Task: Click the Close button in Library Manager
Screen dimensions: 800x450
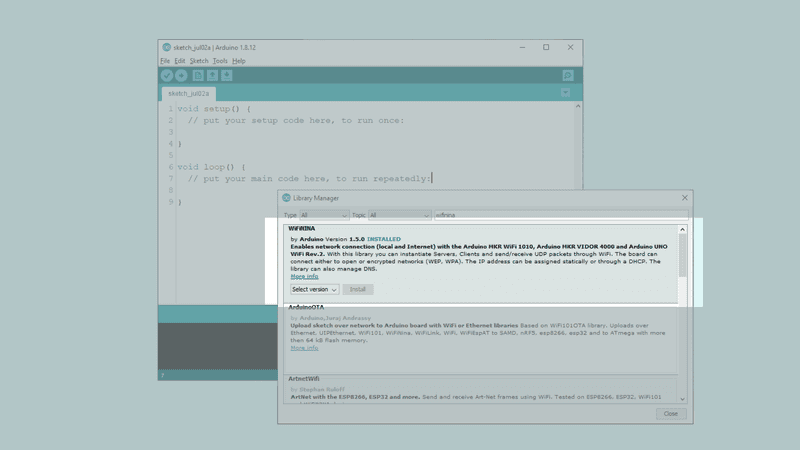Action: (671, 414)
